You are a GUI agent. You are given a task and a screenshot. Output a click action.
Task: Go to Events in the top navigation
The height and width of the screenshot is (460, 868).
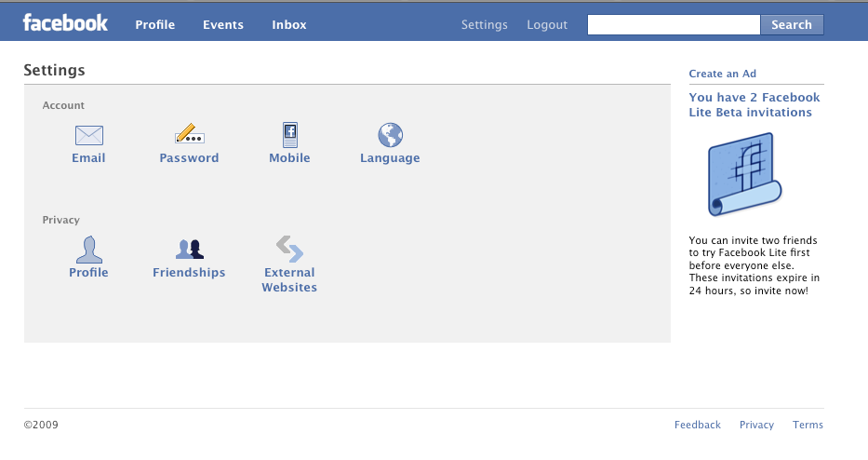tap(223, 25)
